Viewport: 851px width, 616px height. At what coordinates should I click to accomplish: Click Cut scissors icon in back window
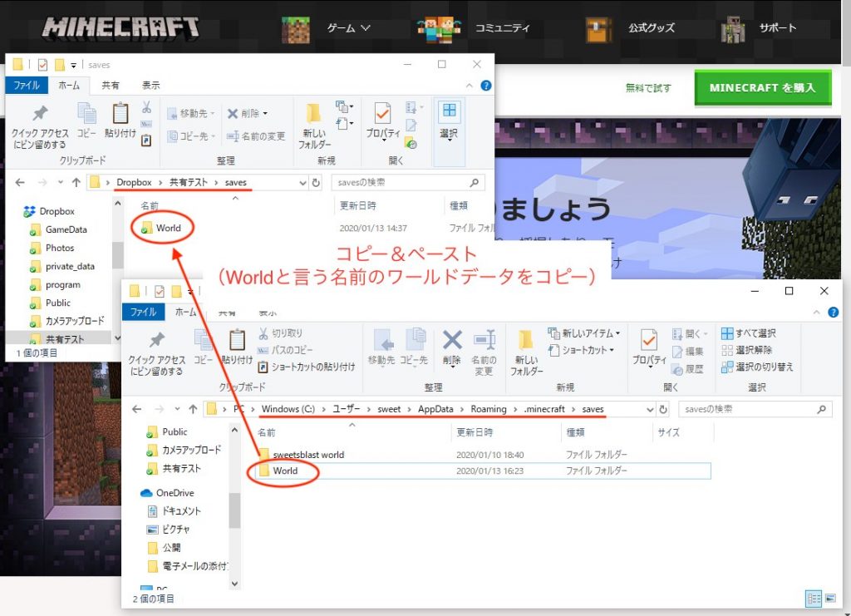(146, 107)
